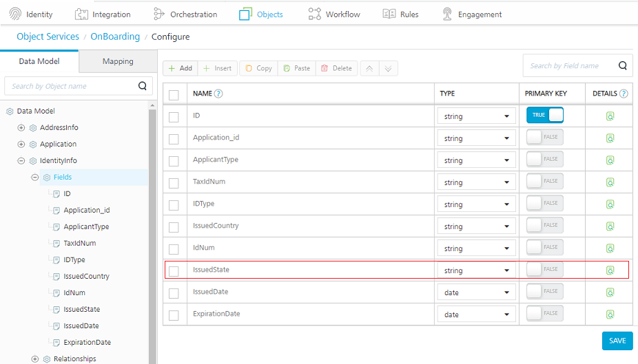Select IssuedCountry in the Fields tree

click(x=86, y=276)
